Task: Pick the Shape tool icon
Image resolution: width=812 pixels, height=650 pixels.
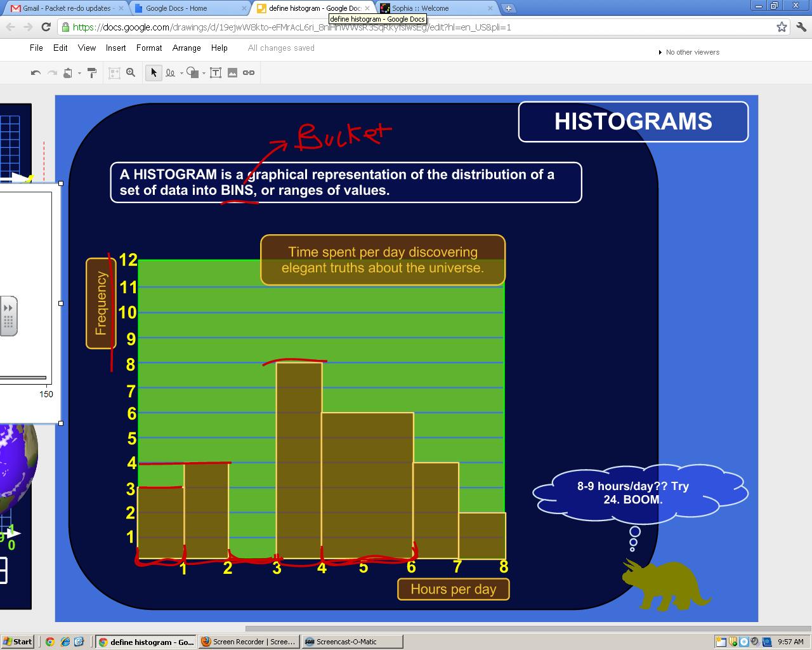Action: click(x=192, y=73)
